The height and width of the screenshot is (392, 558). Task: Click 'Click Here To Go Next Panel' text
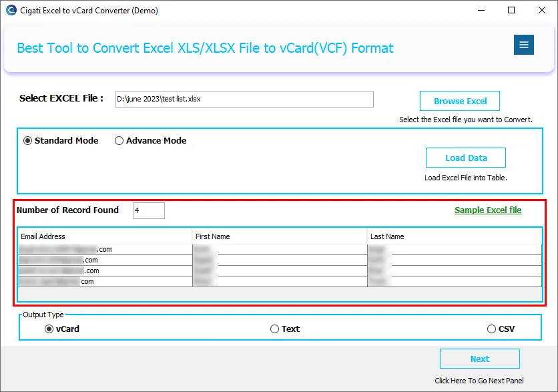[479, 381]
